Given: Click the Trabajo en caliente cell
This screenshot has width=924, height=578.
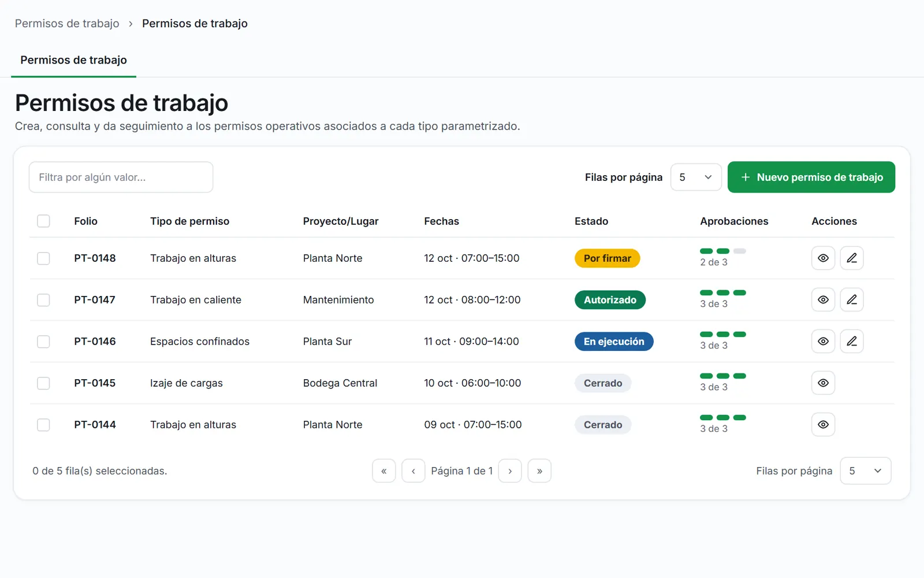Looking at the screenshot, I should (196, 300).
